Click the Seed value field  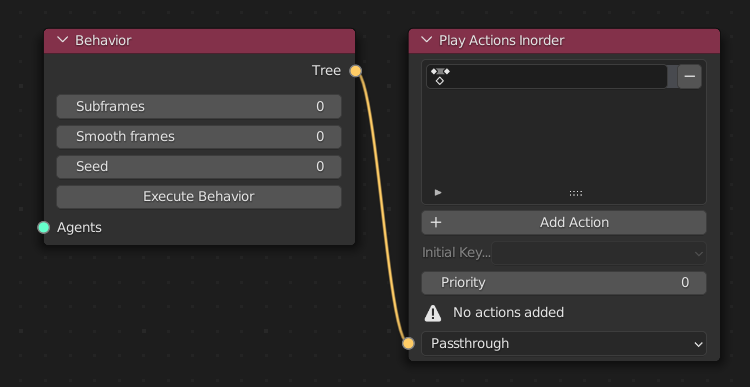click(x=199, y=166)
